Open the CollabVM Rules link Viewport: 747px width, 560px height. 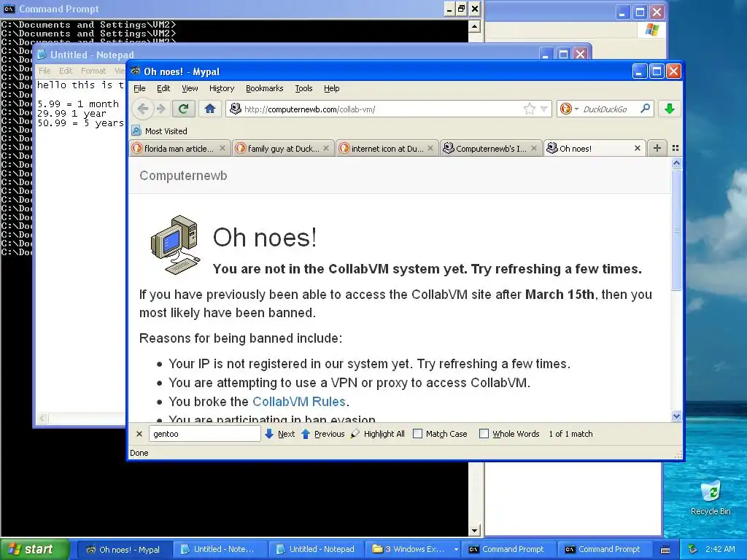pos(298,402)
